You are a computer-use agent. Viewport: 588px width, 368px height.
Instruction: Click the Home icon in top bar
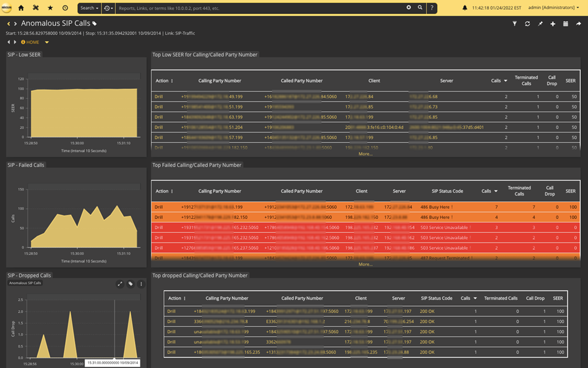pyautogui.click(x=22, y=8)
